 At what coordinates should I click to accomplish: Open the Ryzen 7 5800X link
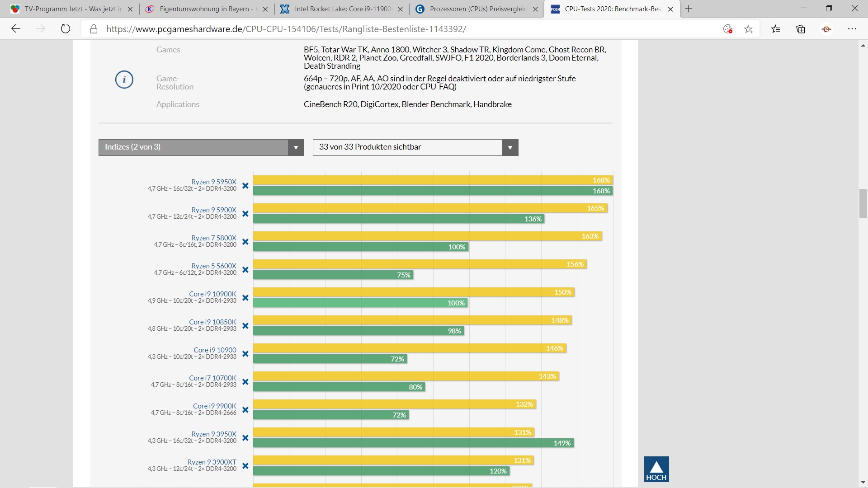pyautogui.click(x=214, y=238)
